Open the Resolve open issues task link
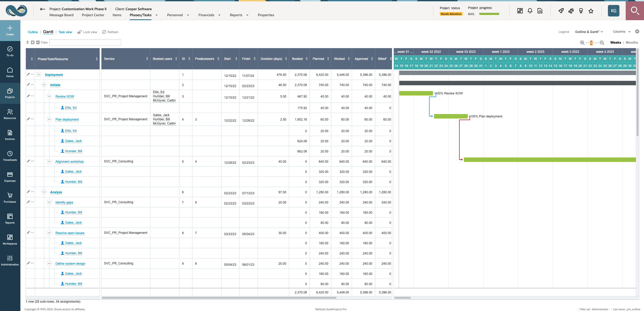The width and height of the screenshot is (644, 311). coord(70,233)
